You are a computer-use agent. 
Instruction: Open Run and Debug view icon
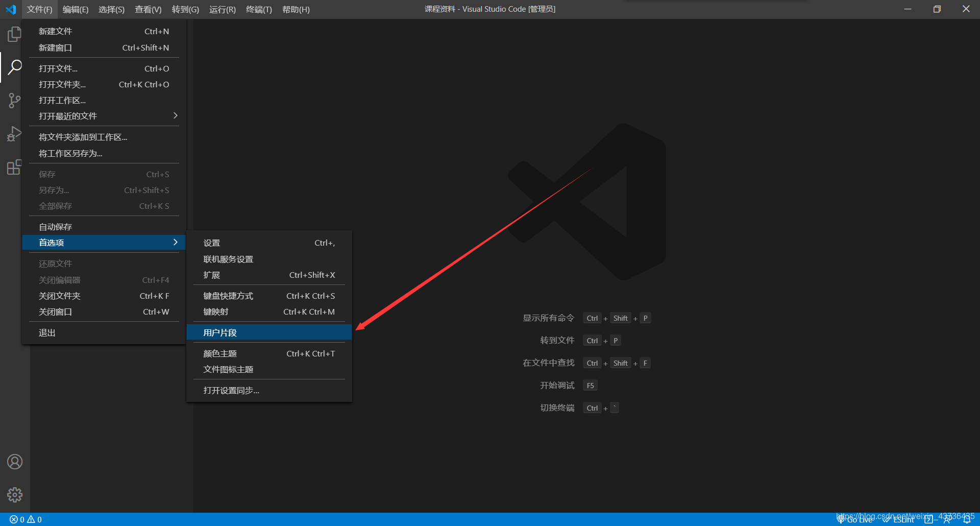tap(14, 134)
